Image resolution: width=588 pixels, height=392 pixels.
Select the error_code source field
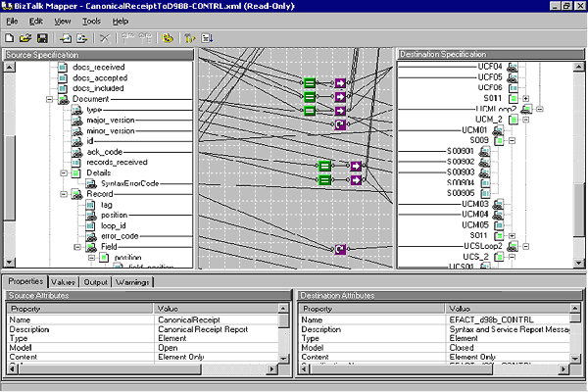click(120, 236)
